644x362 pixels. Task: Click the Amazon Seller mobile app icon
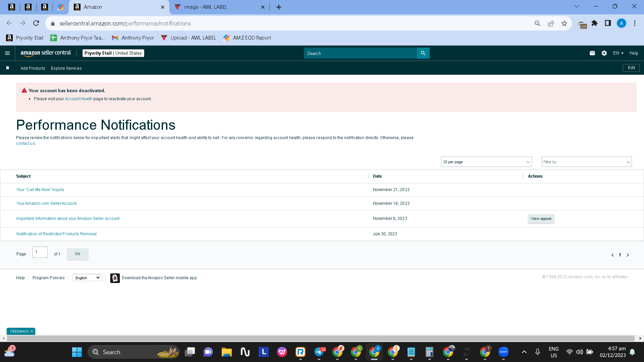click(x=115, y=278)
